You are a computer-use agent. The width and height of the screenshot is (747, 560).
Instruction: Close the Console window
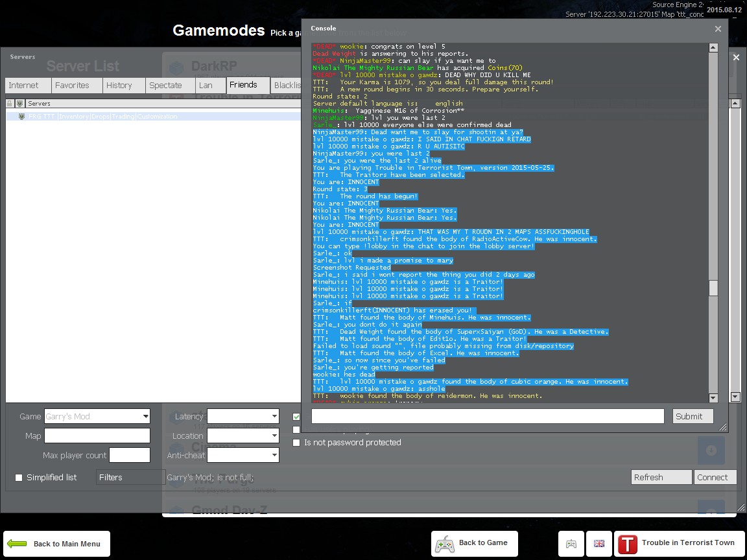718,29
